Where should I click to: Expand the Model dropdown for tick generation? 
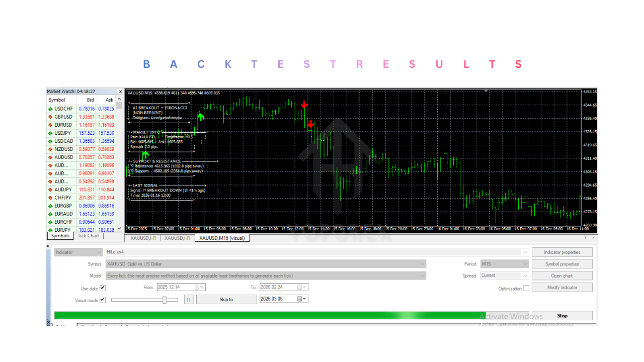point(423,275)
